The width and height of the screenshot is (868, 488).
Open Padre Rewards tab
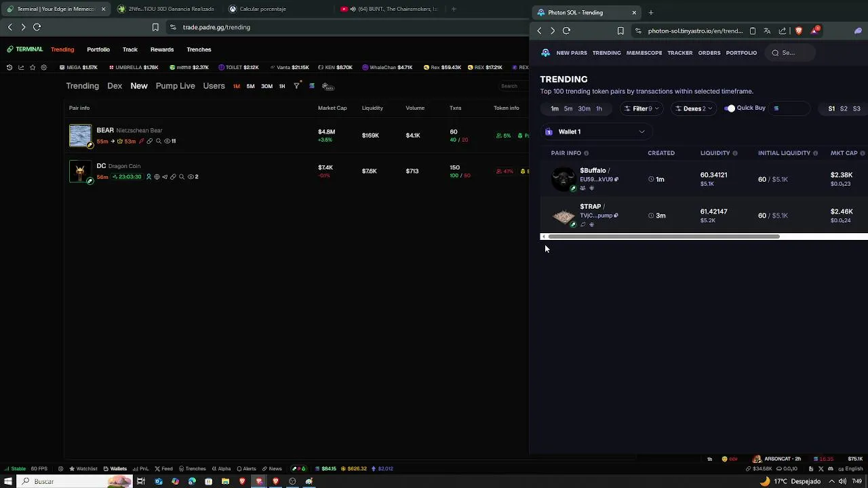(x=162, y=49)
